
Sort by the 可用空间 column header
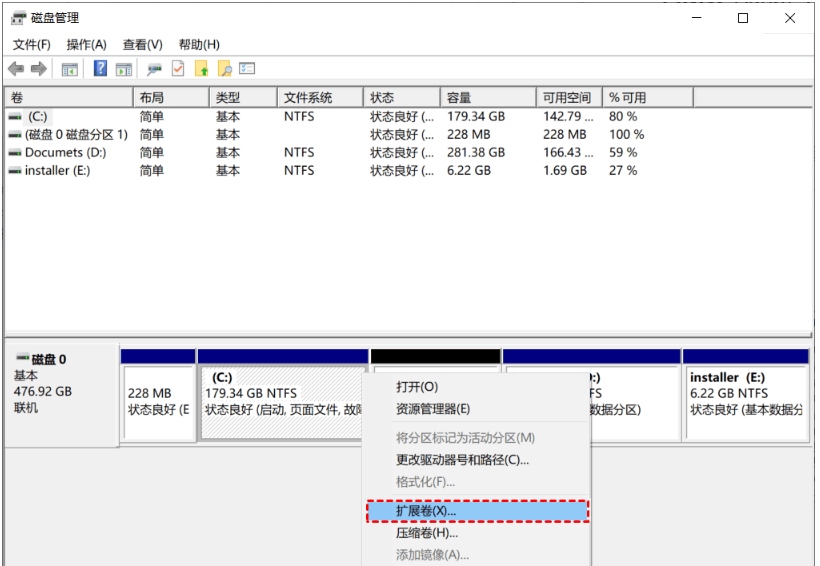pyautogui.click(x=570, y=98)
